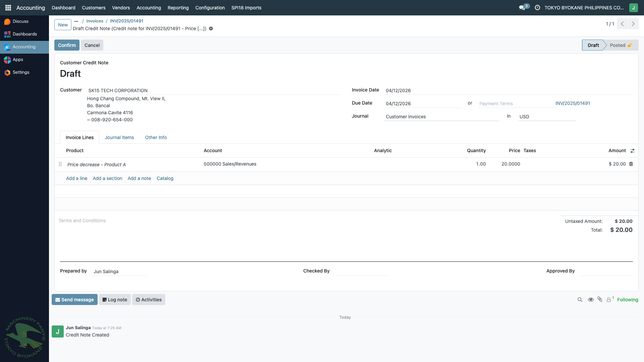Click the gear actions icon beside title
This screenshot has height=362, width=644.
tap(211, 28)
